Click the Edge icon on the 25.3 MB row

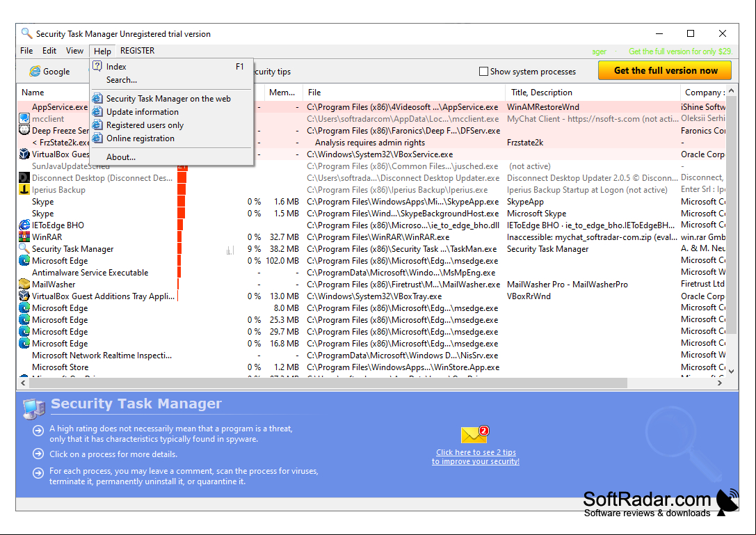click(x=24, y=319)
